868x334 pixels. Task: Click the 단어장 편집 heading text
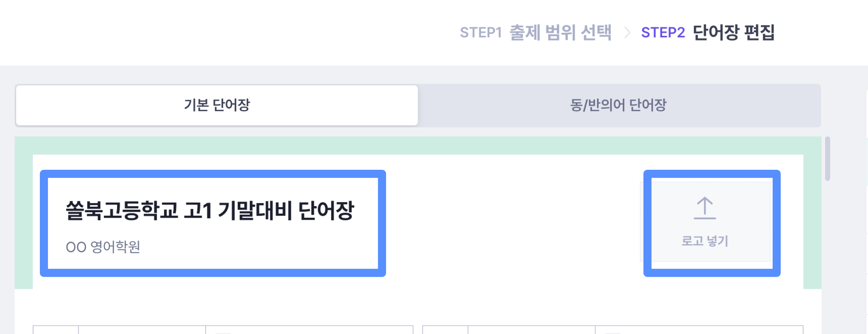click(x=734, y=33)
